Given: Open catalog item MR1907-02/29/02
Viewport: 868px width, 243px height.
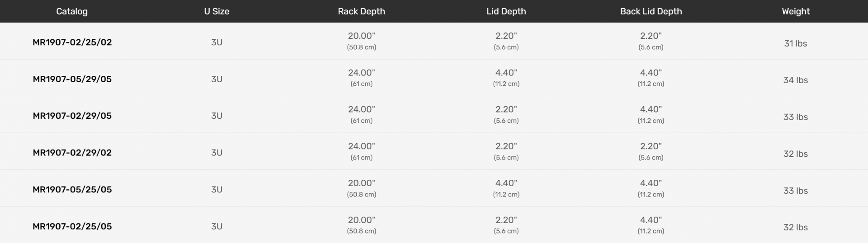Looking at the screenshot, I should pyautogui.click(x=72, y=153).
